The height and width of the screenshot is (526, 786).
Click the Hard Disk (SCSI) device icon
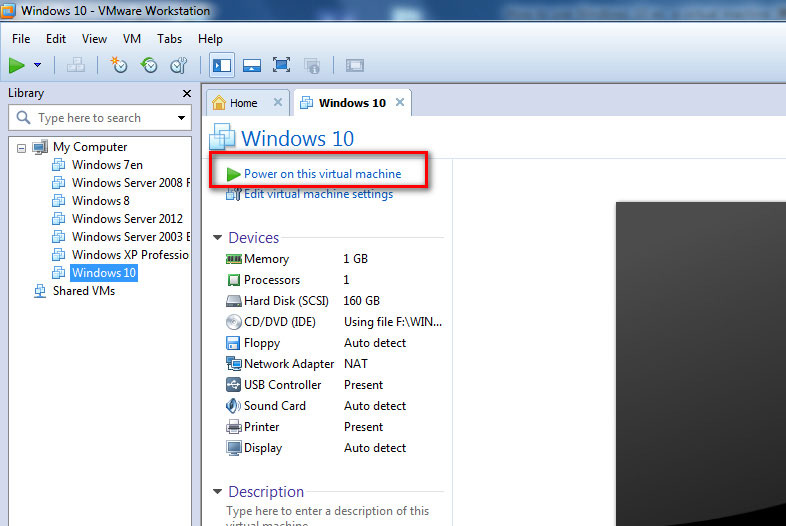(x=234, y=301)
